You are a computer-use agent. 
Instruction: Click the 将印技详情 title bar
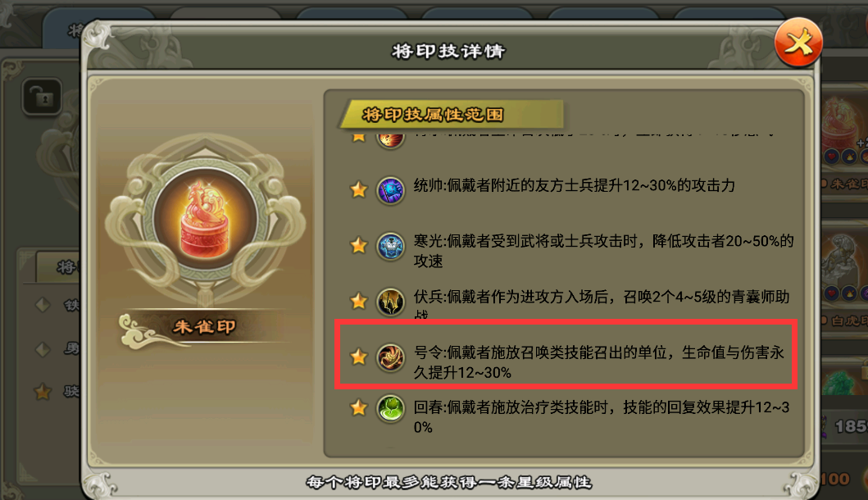[x=448, y=52]
